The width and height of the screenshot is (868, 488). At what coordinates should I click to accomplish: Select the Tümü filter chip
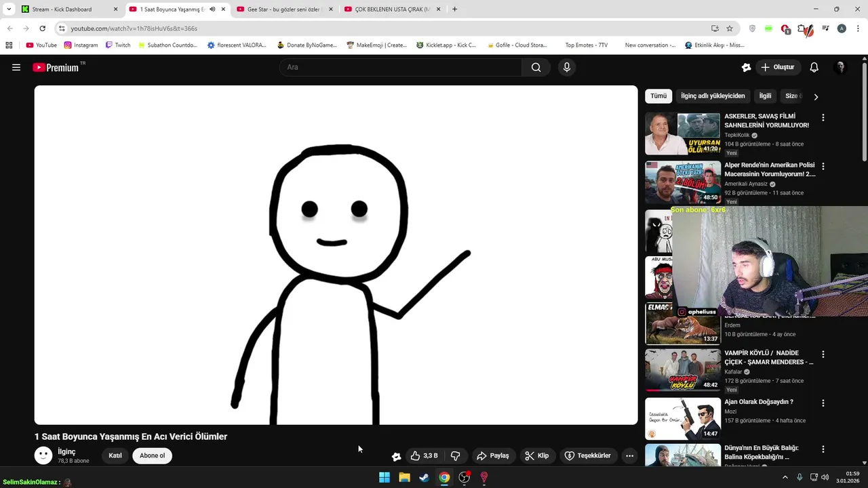pos(658,96)
